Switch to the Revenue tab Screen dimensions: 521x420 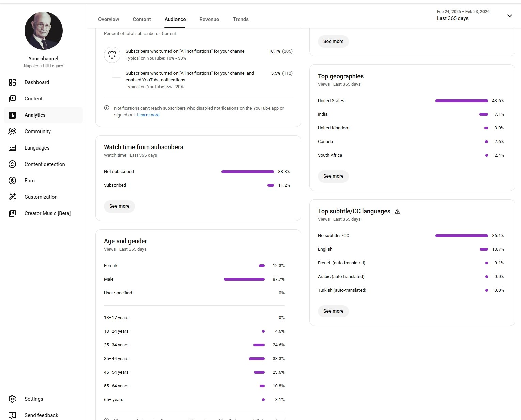[x=209, y=19]
